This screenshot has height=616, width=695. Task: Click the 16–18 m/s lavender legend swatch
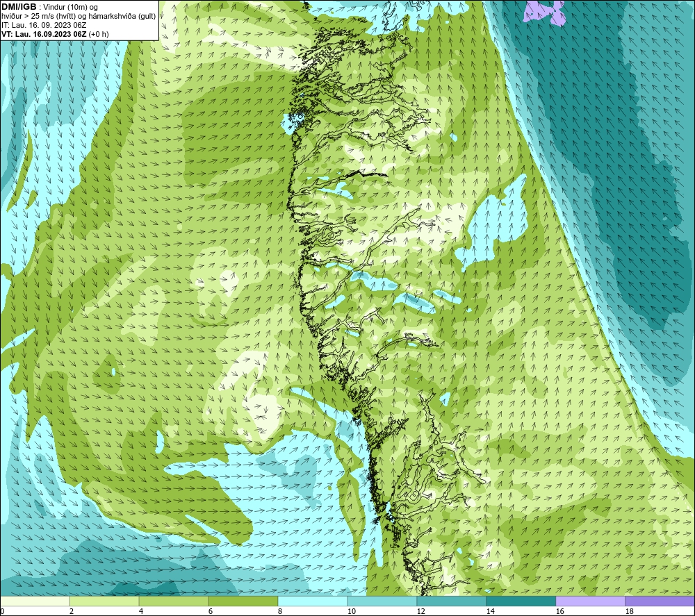590,601
